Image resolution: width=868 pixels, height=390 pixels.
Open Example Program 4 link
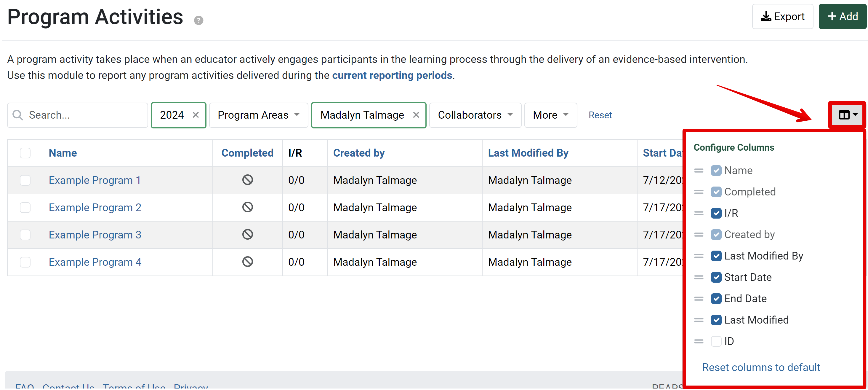point(95,262)
